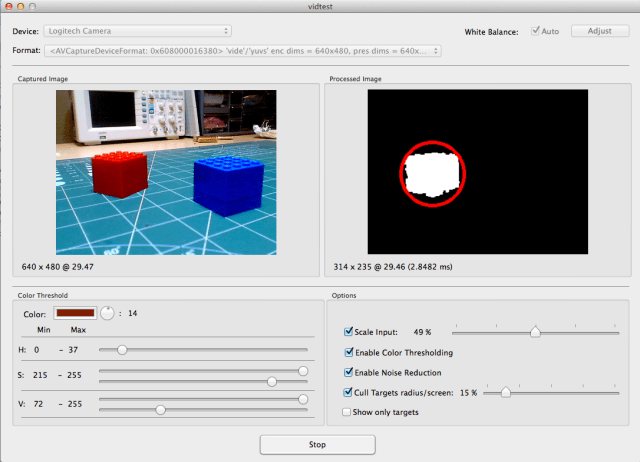Image resolution: width=640 pixels, height=462 pixels.
Task: Enable Show only targets checkbox
Action: coord(348,412)
